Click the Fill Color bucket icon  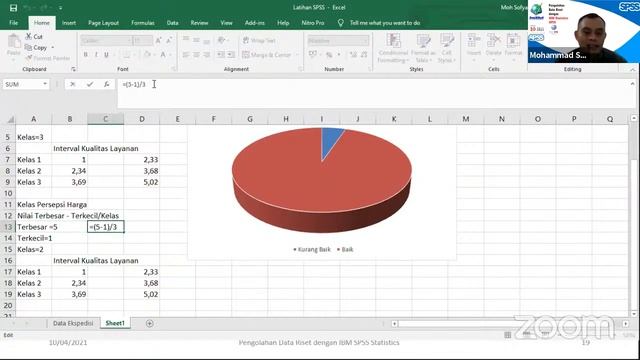pos(147,55)
